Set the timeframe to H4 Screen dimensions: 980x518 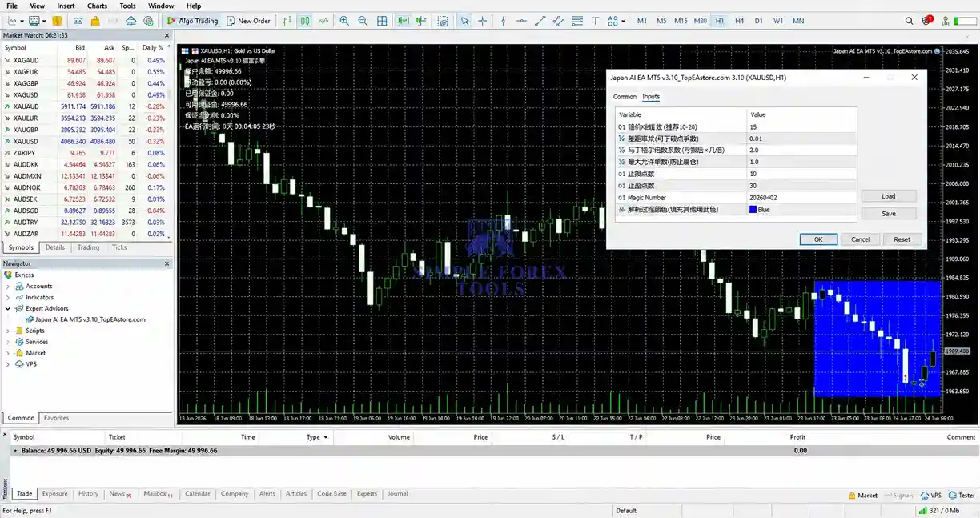coord(739,21)
